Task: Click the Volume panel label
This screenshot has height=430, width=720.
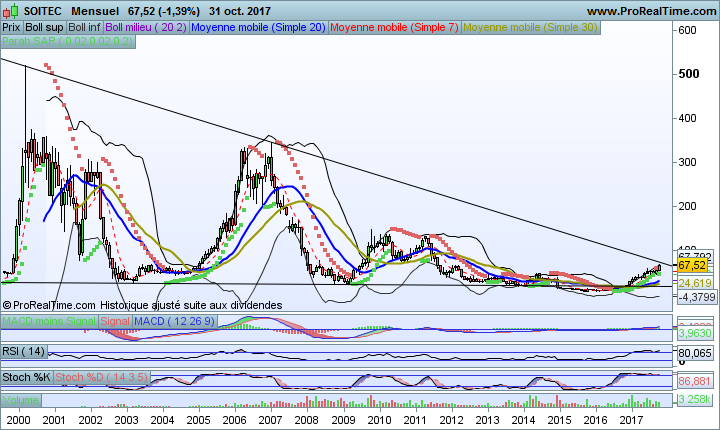Action: click(x=21, y=400)
